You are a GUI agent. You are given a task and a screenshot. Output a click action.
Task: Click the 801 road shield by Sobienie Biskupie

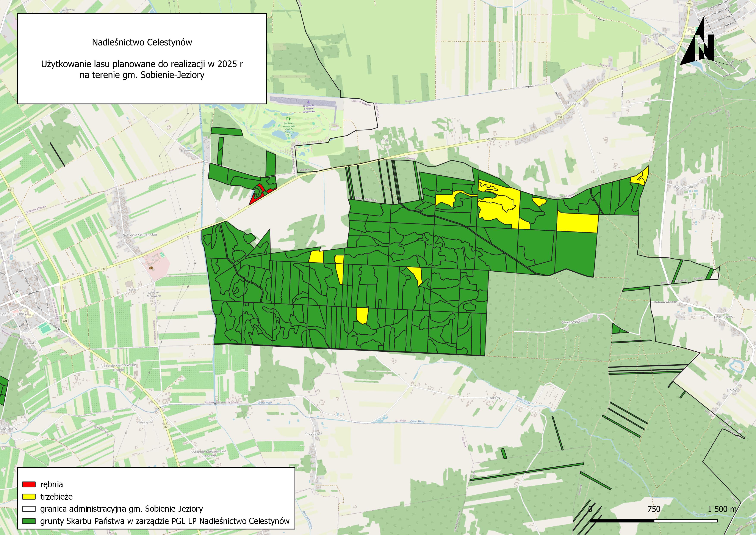11,190
